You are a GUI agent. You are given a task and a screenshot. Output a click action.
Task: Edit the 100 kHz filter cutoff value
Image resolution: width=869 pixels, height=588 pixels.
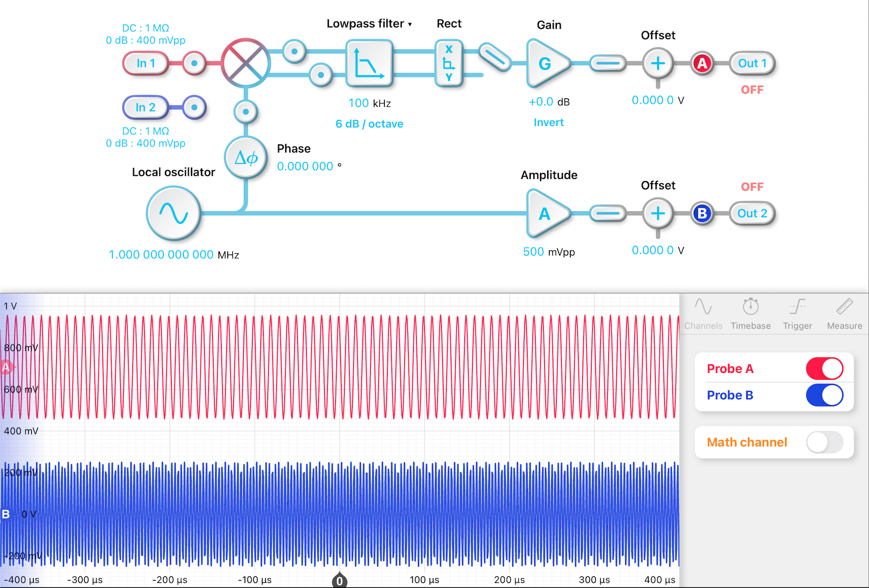point(358,103)
